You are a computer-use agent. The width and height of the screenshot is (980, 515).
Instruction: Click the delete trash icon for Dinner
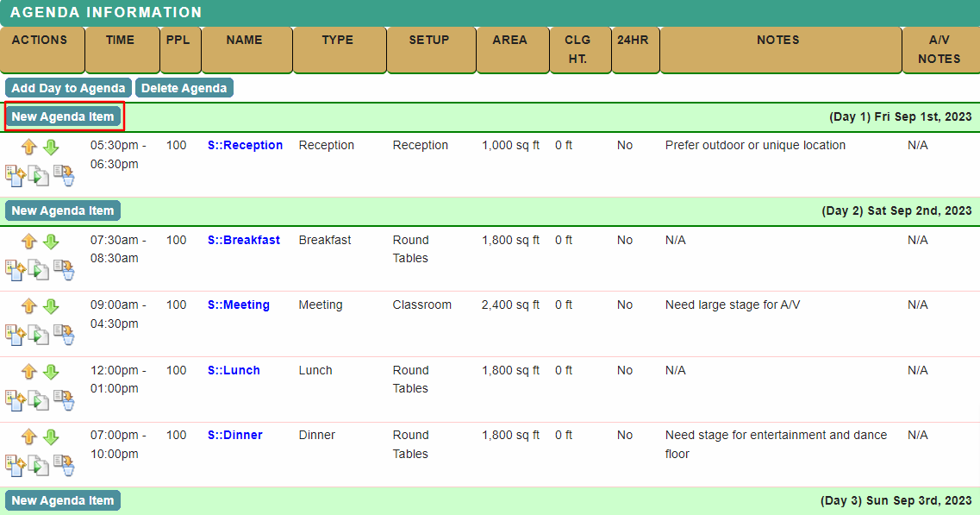click(64, 465)
